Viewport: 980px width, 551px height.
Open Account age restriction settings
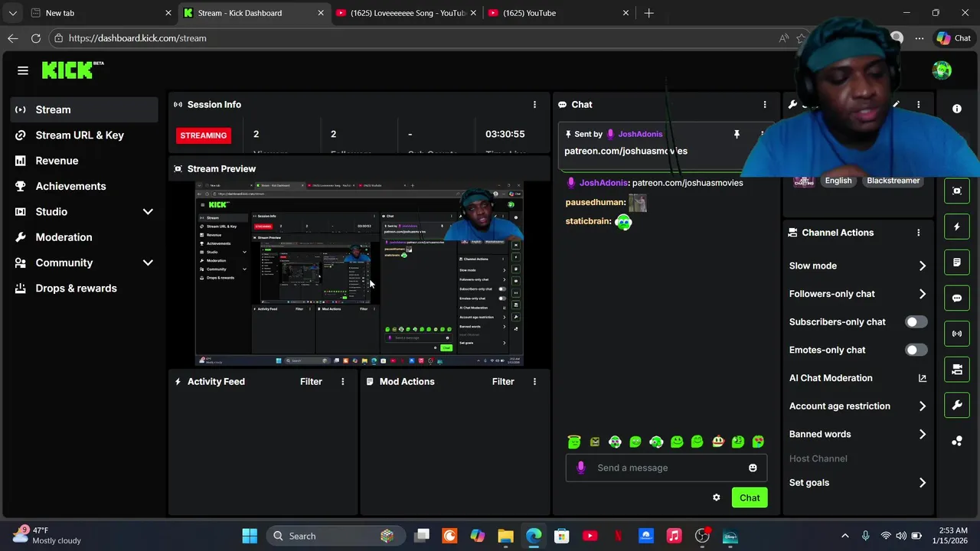(x=857, y=406)
